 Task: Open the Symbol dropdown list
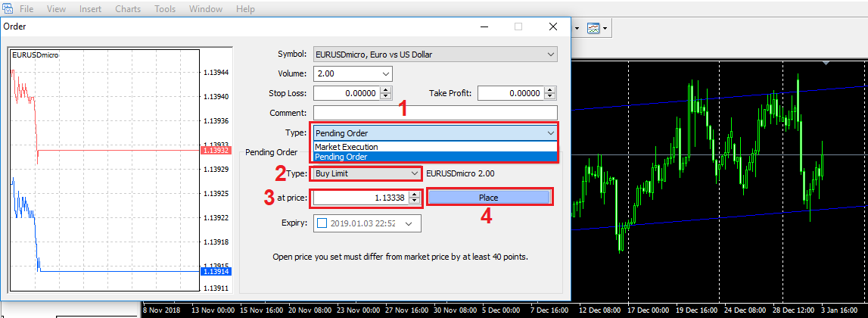(550, 55)
